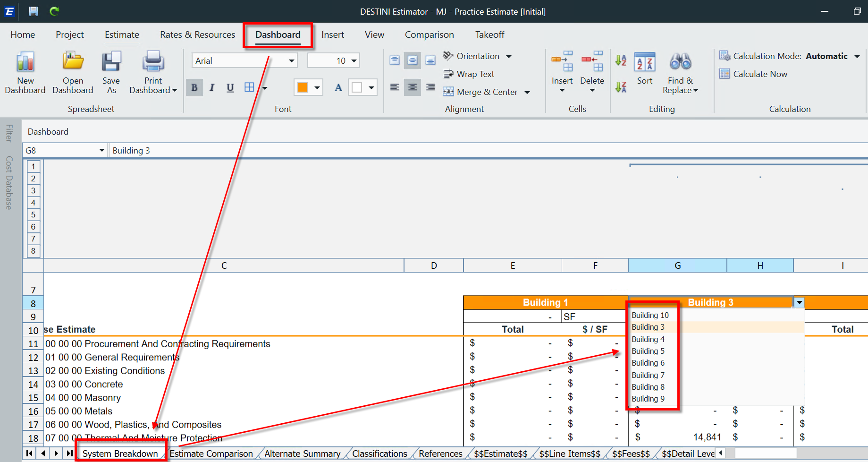Image resolution: width=868 pixels, height=462 pixels.
Task: Click the Save As icon
Action: (111, 62)
